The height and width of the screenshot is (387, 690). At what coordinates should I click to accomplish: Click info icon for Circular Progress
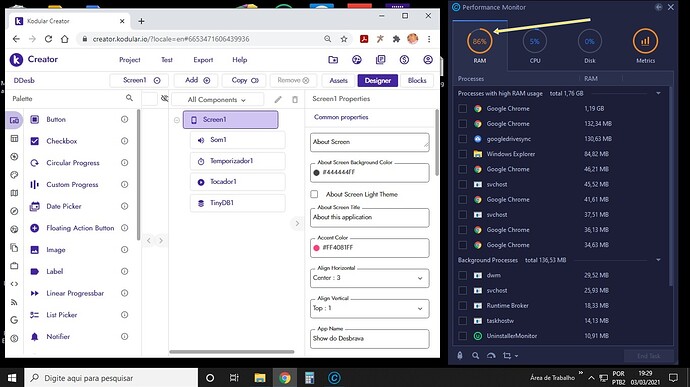(x=125, y=162)
